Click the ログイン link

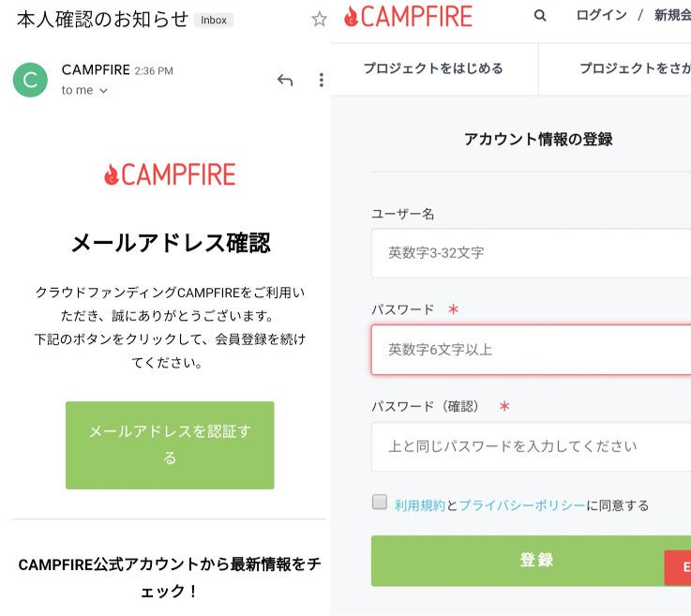pos(601,16)
